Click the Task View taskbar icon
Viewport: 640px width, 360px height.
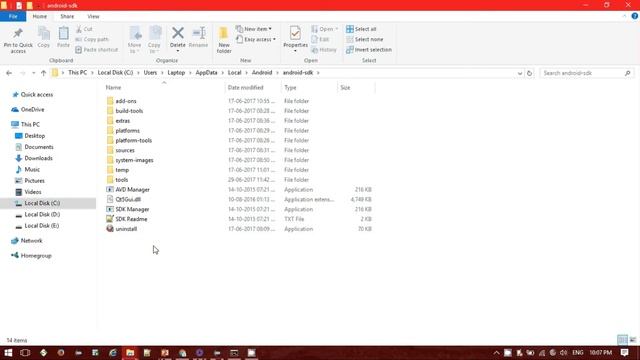point(25,353)
